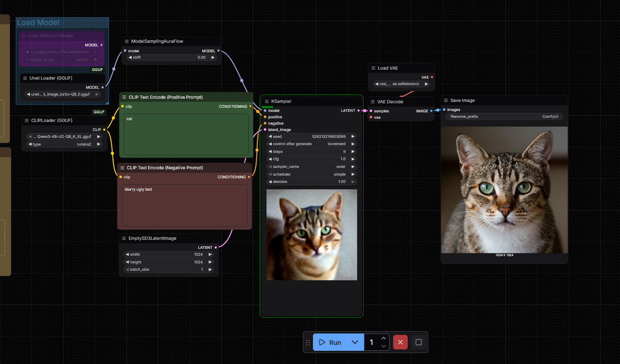Click the CLIPLoader (GGUF) node title icon
The width and height of the screenshot is (620, 364).
click(26, 121)
